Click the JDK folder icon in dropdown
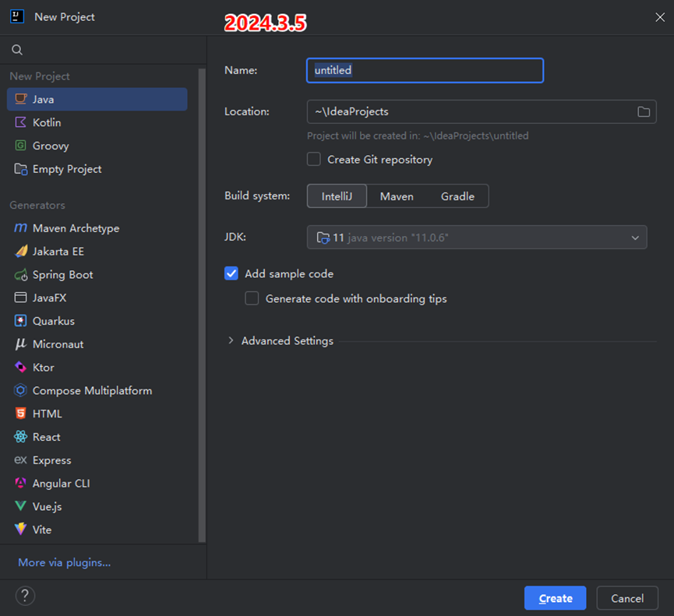 point(323,238)
